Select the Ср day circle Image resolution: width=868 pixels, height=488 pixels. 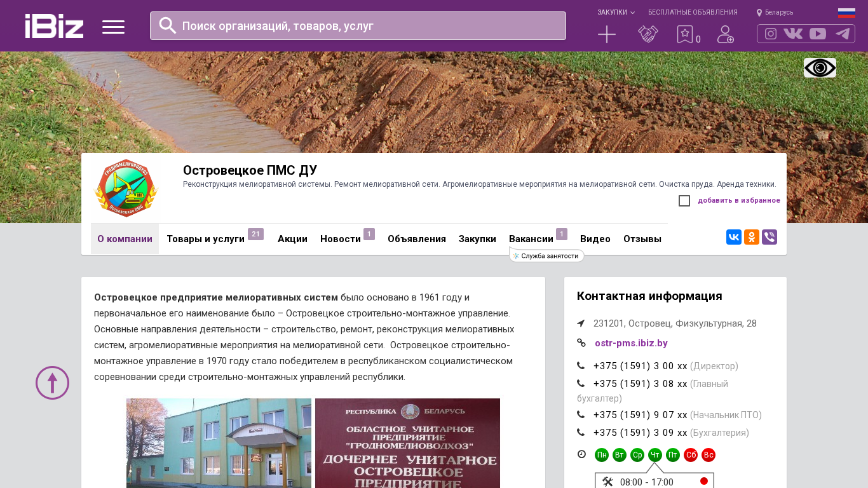click(x=637, y=455)
